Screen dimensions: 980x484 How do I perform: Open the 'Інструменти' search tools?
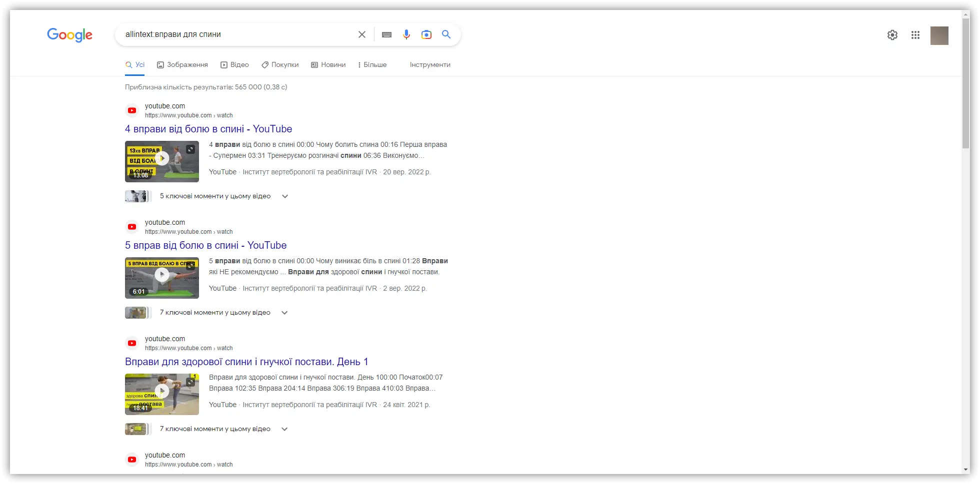coord(430,65)
